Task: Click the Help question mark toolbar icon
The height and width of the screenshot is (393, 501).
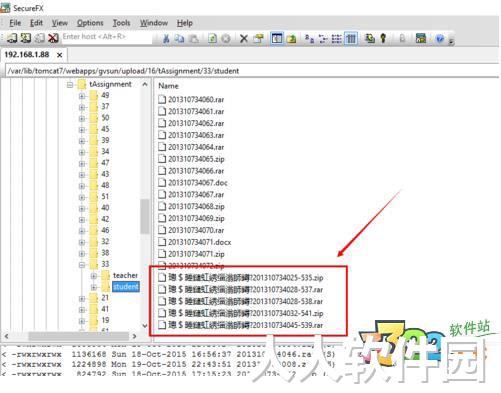Action: pos(440,39)
